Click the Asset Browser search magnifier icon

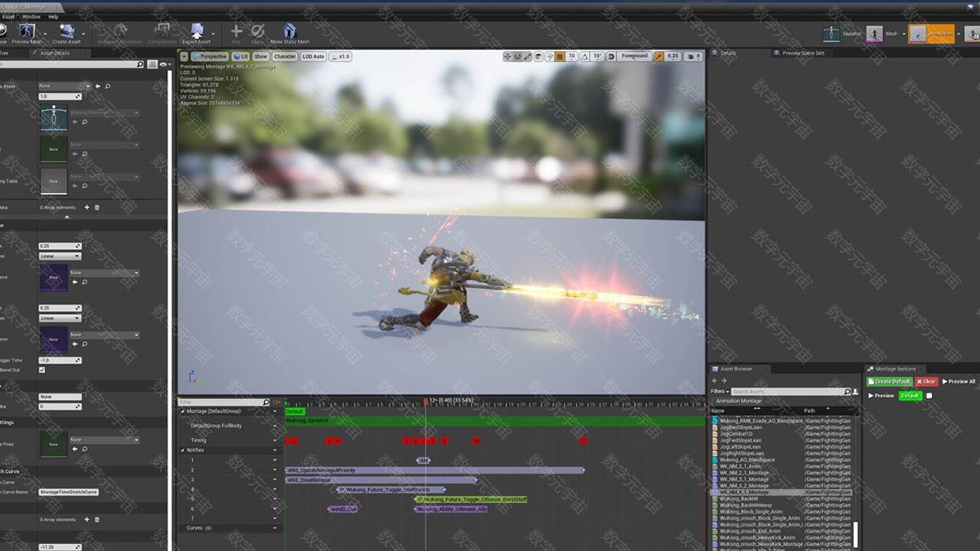847,391
